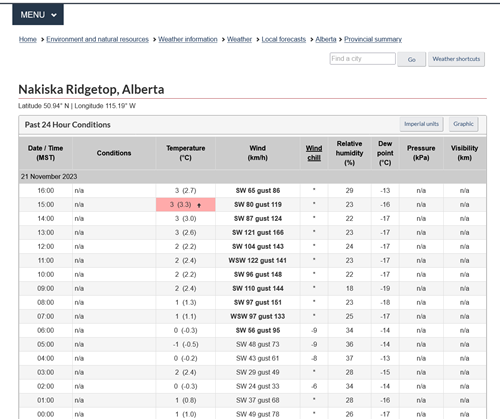
Task: Select the 37 humidity value at 04:00
Action: (349, 359)
